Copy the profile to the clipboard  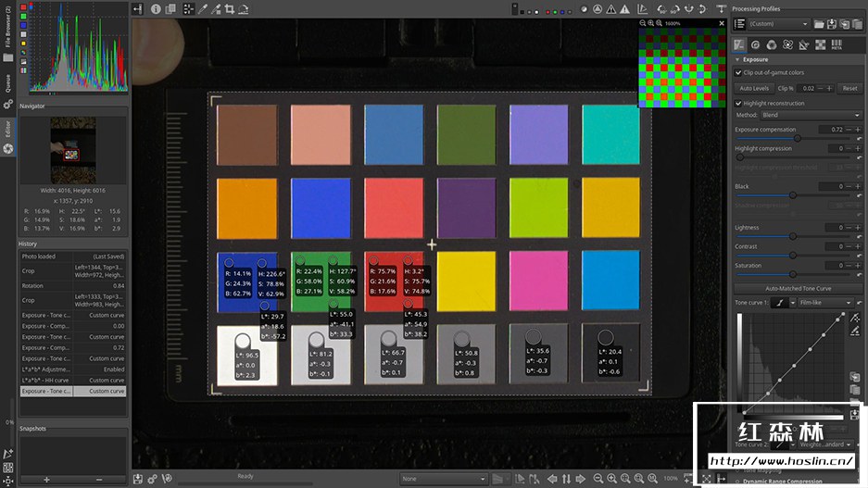tap(844, 24)
